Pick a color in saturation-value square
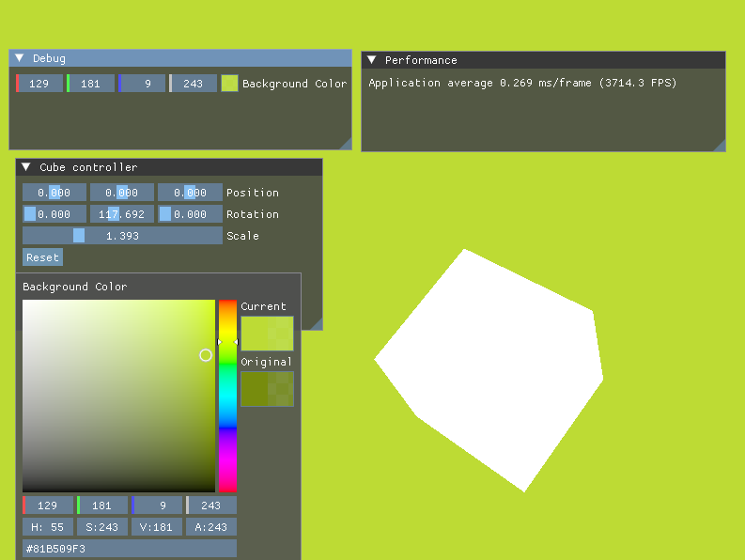Image resolution: width=745 pixels, height=560 pixels. pos(118,396)
